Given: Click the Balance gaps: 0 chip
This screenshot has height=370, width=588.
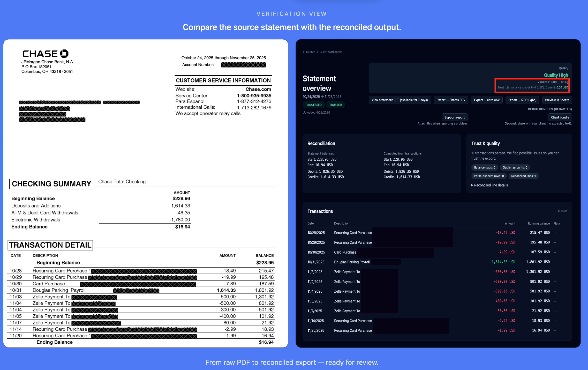Looking at the screenshot, I should (x=485, y=167).
